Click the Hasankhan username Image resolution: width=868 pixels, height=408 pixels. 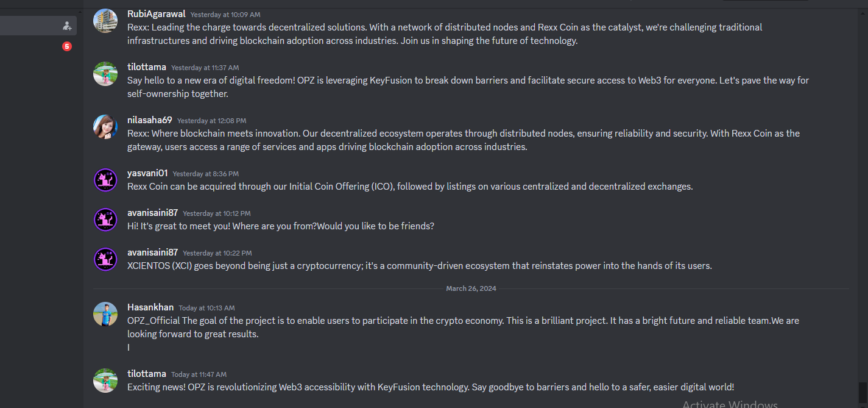[x=150, y=307]
